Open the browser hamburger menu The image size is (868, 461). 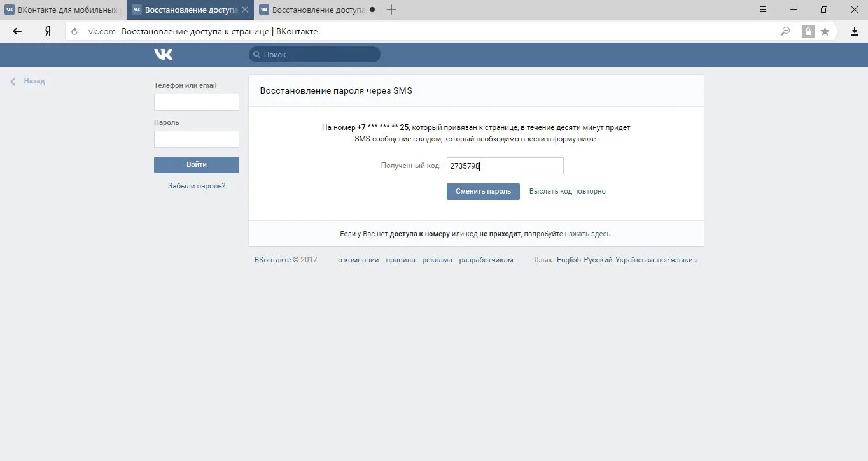pos(763,10)
